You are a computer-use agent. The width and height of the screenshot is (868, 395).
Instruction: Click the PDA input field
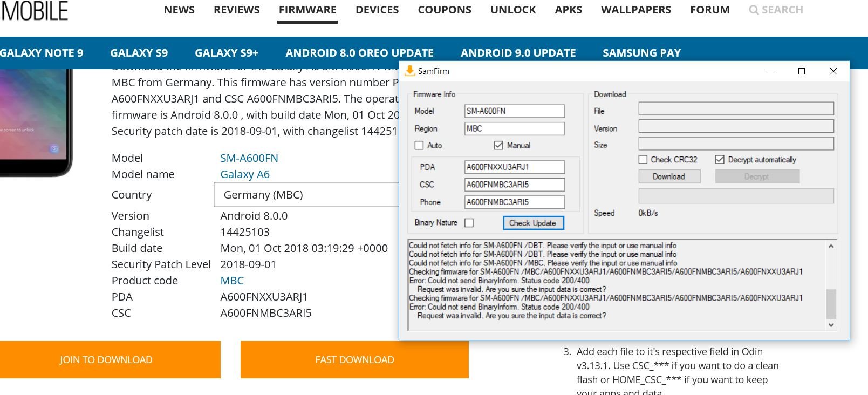(515, 167)
